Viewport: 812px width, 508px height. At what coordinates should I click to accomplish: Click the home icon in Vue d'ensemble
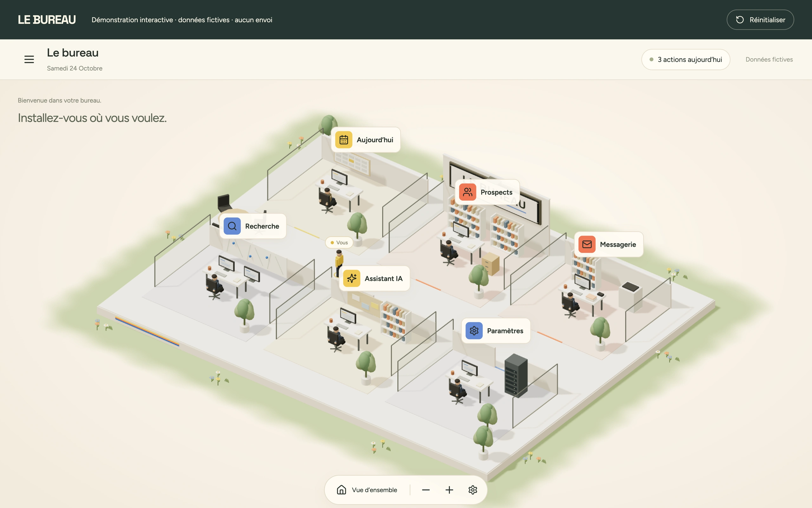pos(341,490)
